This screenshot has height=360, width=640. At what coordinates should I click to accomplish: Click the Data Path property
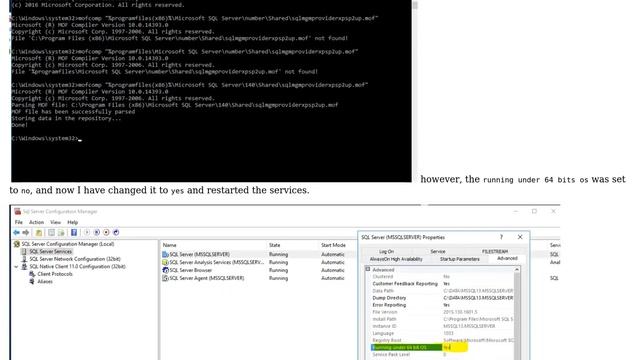(x=383, y=291)
